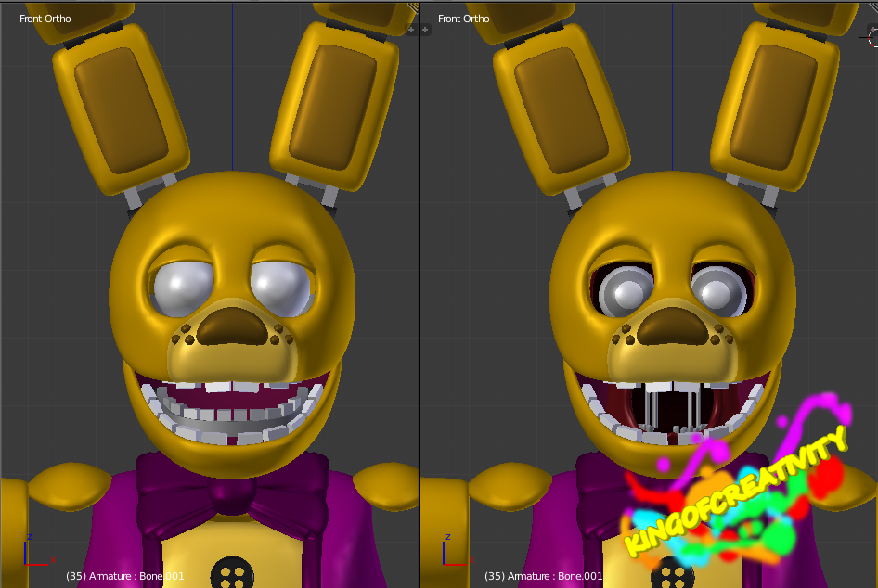Screen dimensions: 878x588
Task: Click the 3D cursor in right viewport
Action: pyautogui.click(x=872, y=38)
